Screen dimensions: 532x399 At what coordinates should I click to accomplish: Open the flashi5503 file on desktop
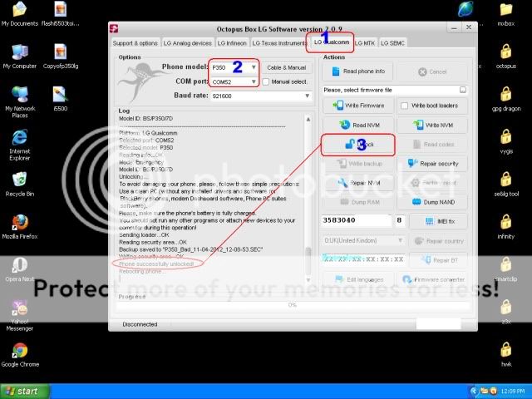[x=61, y=14]
